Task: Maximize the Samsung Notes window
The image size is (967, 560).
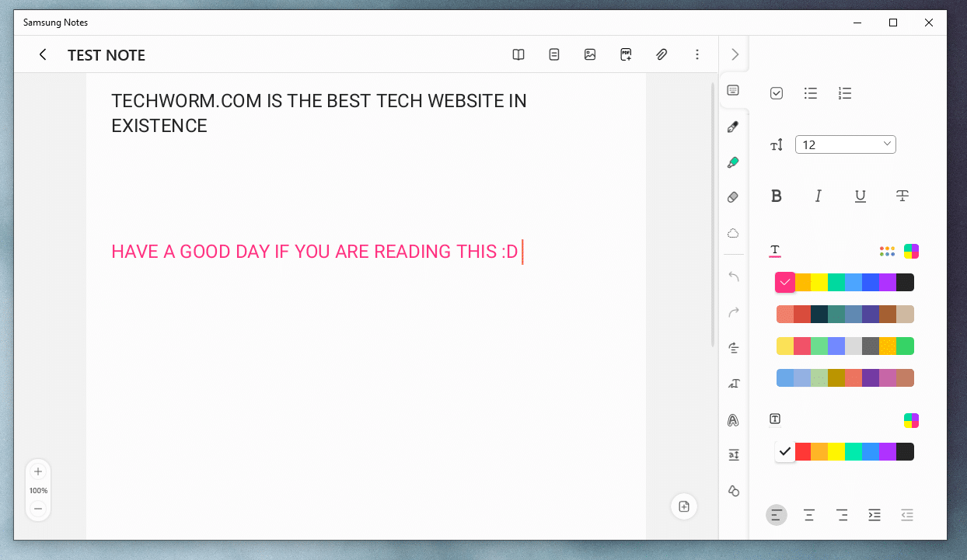Action: [893, 23]
